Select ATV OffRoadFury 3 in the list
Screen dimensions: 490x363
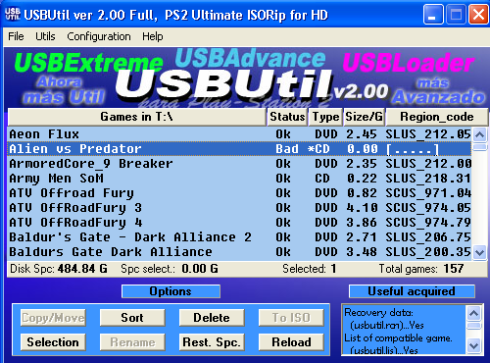[239, 208]
